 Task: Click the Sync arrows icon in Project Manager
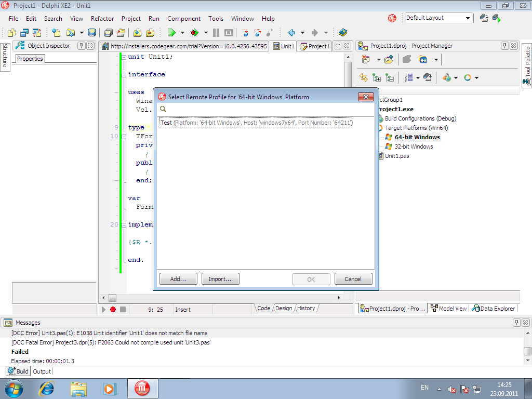pos(364,78)
